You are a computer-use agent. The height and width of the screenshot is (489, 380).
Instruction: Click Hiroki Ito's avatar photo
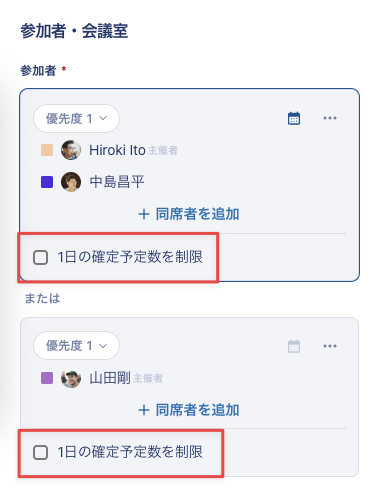(x=71, y=150)
